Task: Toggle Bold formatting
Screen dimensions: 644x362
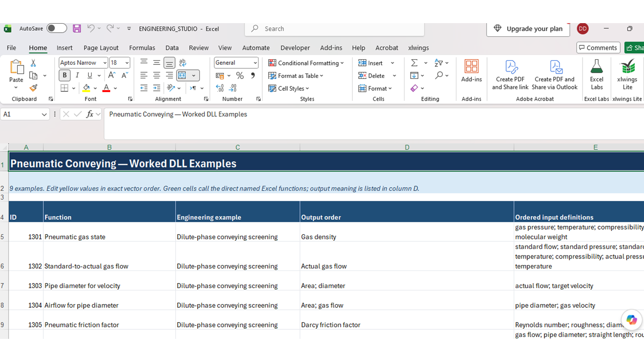Action: pyautogui.click(x=64, y=75)
